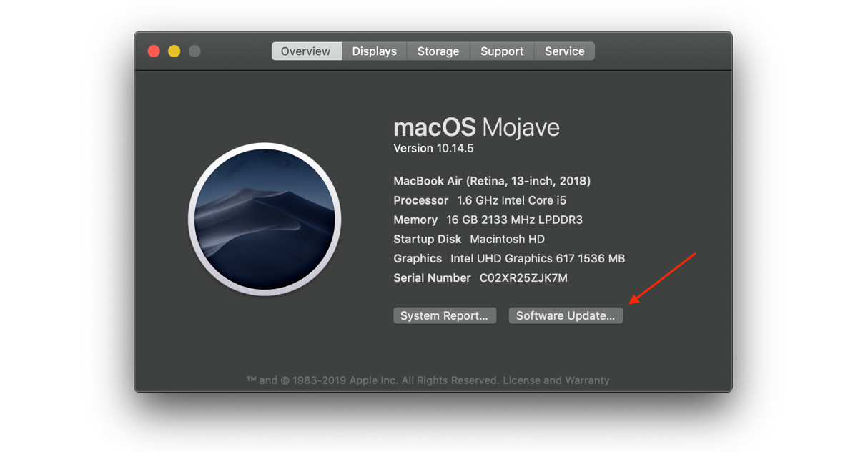Close the About This Mac window
This screenshot has width=868, height=452.
(154, 51)
